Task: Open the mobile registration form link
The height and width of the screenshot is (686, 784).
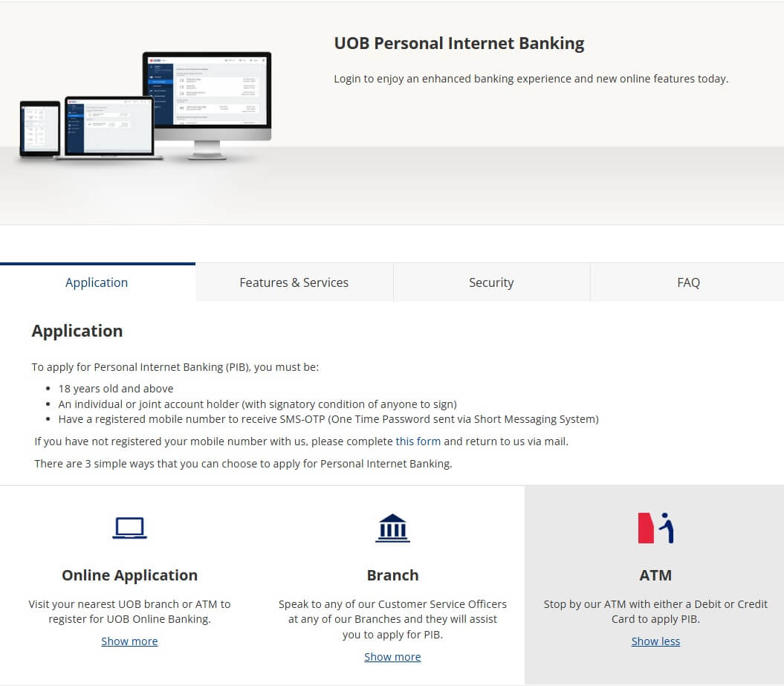Action: click(418, 441)
